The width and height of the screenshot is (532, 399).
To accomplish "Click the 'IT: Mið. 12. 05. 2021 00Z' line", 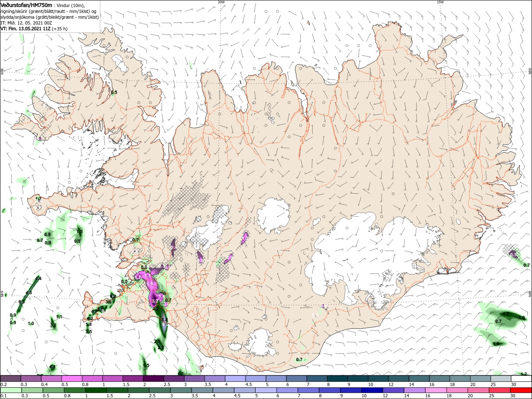I will coord(26,22).
